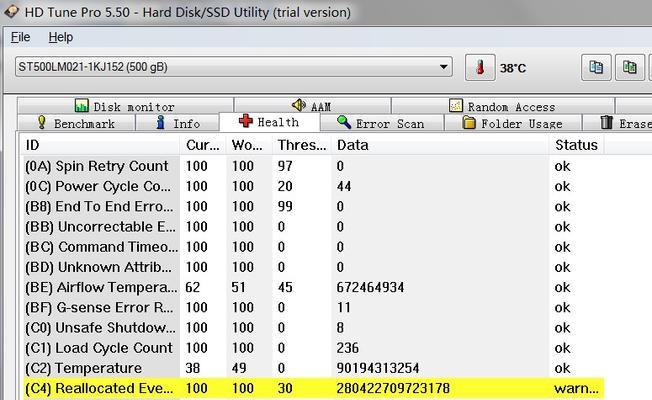Click the AAM speaker icon
This screenshot has width=652, height=400.
[x=299, y=105]
